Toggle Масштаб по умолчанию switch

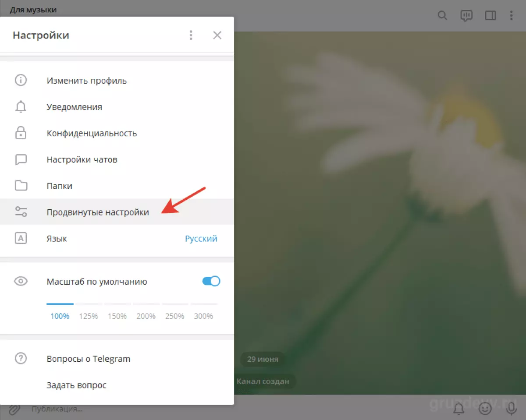pos(211,282)
